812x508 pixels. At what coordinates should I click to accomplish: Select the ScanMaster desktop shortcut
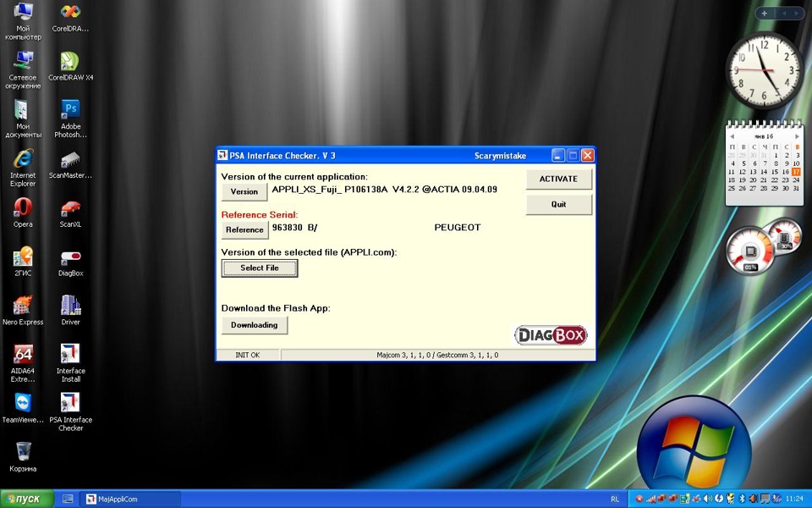coord(70,163)
